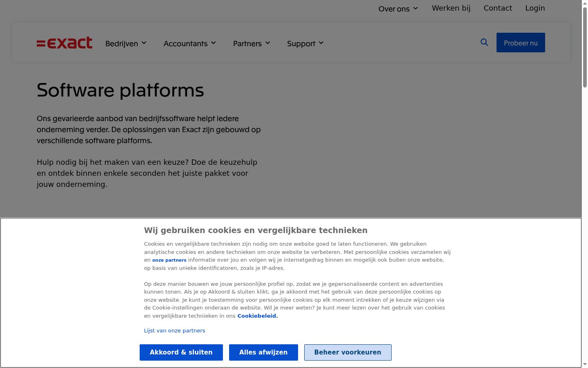
Task: Open the search magnifier icon
Action: pyautogui.click(x=484, y=42)
